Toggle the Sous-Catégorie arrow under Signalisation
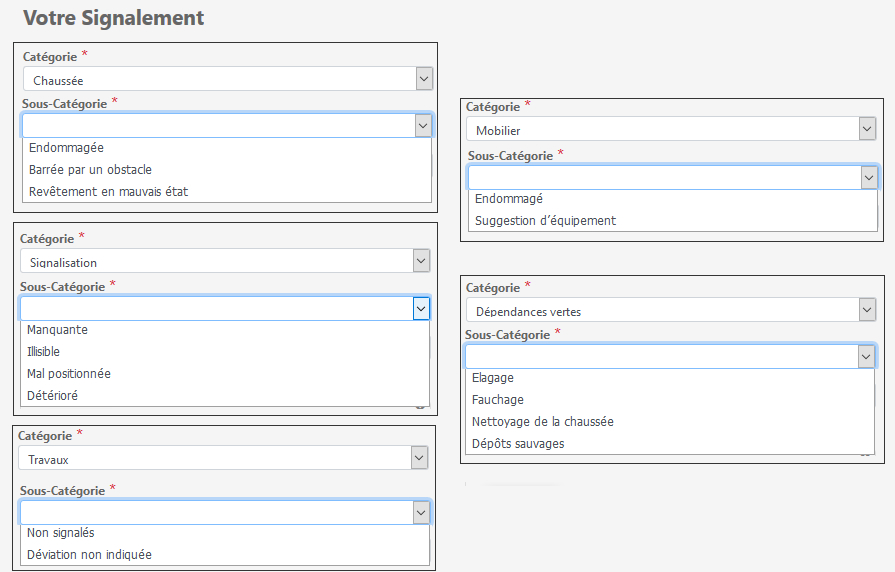The height and width of the screenshot is (572, 895). (421, 309)
